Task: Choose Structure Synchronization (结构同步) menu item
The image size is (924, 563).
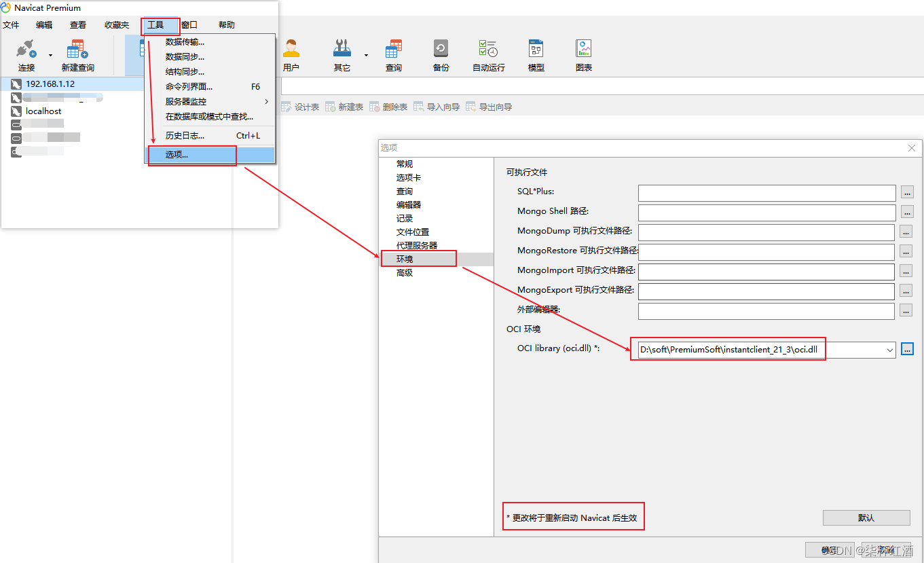Action: tap(210, 72)
